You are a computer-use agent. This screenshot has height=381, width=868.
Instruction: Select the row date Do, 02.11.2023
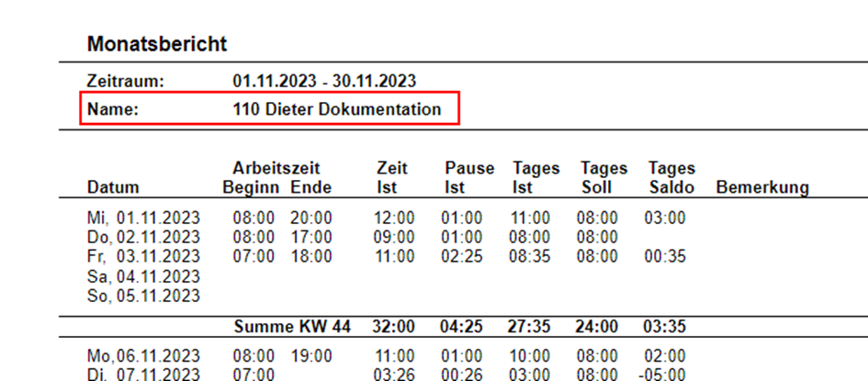[143, 237]
